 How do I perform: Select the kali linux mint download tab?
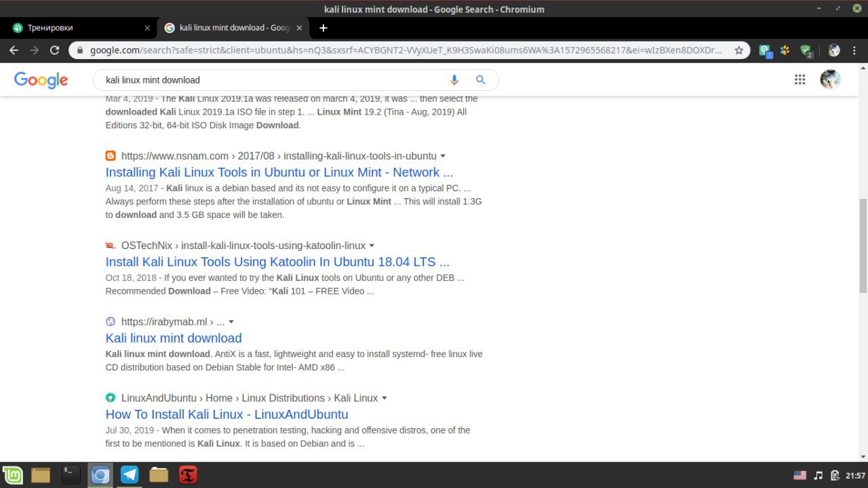coord(233,28)
